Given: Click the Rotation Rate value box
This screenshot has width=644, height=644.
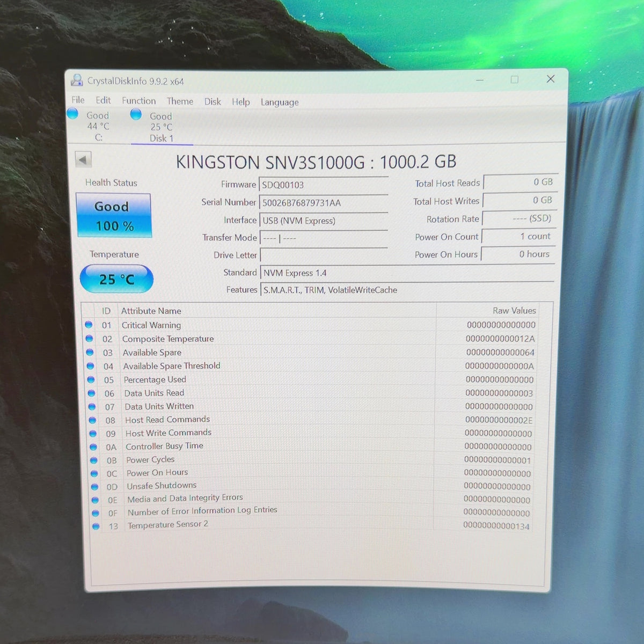Looking at the screenshot, I should click(519, 218).
